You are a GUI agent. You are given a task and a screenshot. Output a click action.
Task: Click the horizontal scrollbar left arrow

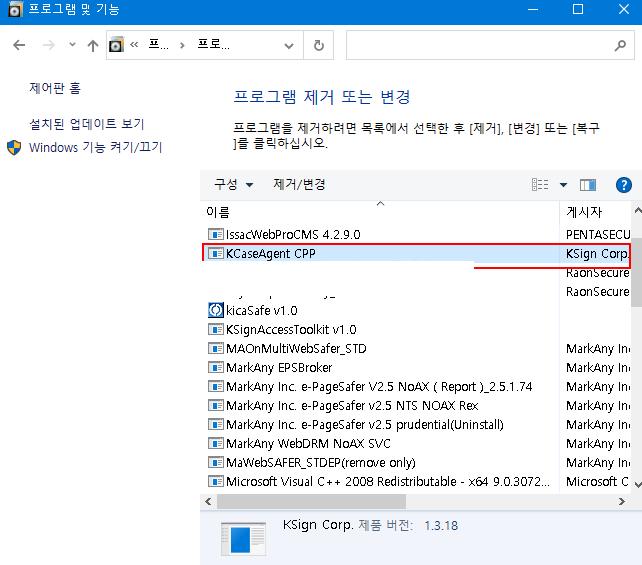[208, 502]
